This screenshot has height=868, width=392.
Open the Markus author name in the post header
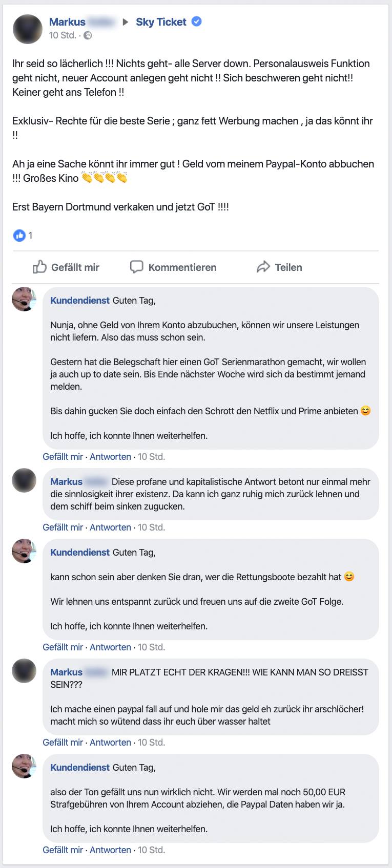tap(67, 22)
